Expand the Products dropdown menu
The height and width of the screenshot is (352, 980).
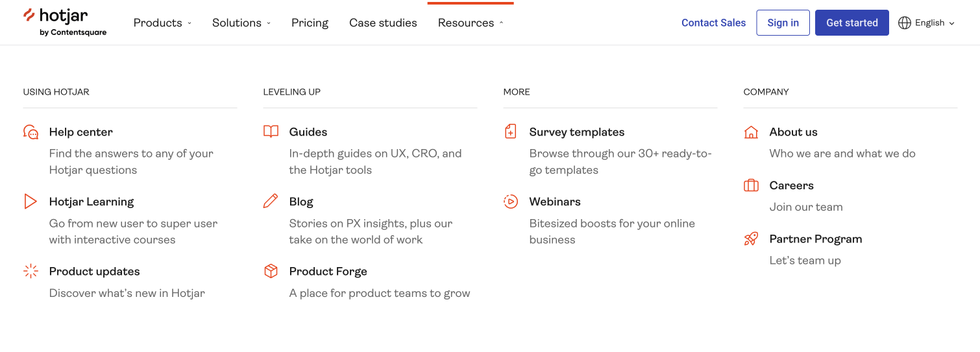pos(162,23)
